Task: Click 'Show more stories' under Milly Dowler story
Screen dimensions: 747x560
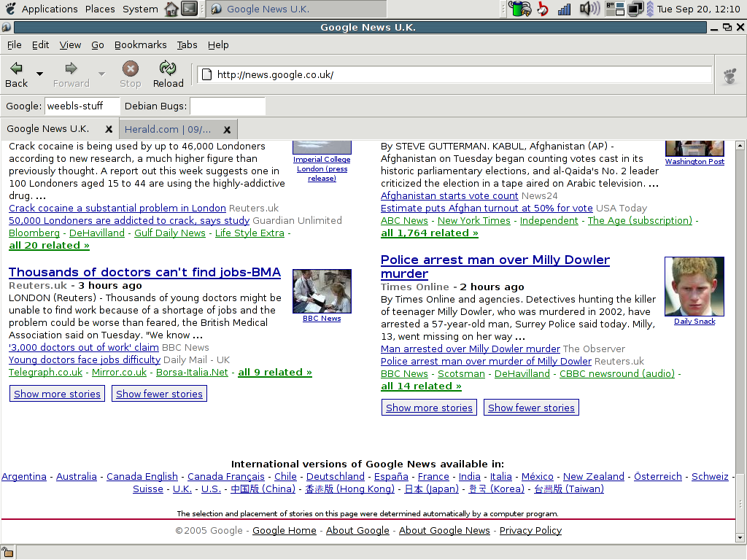Action: tap(429, 408)
